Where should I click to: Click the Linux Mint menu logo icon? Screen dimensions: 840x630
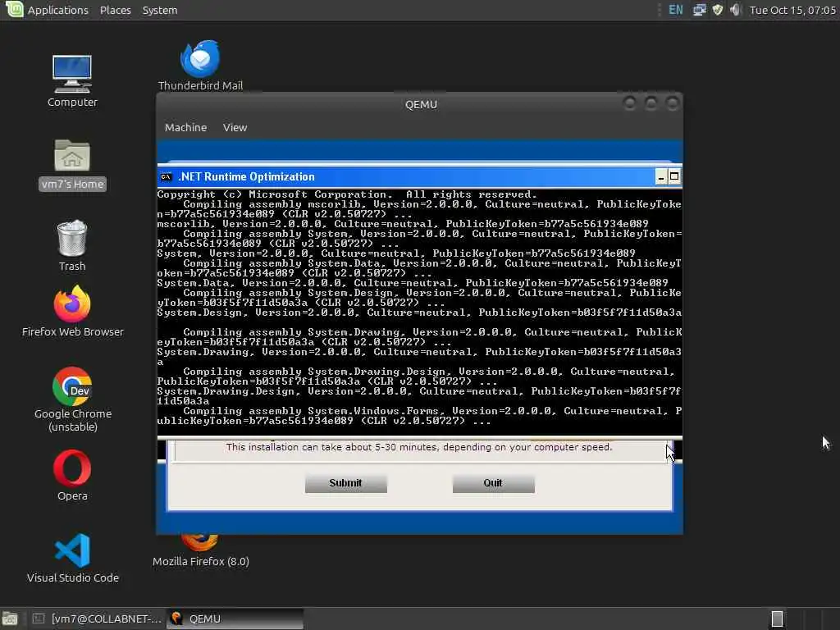tap(14, 9)
